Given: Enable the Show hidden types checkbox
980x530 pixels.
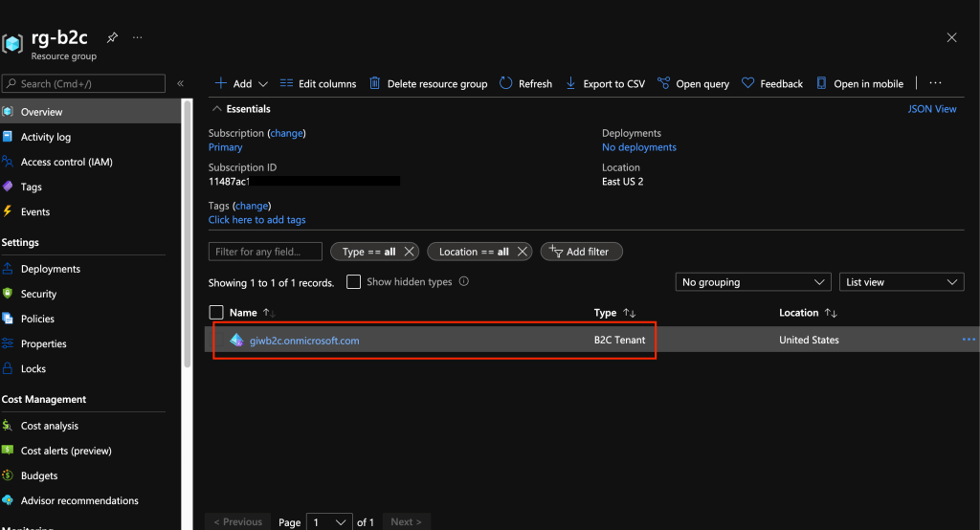Looking at the screenshot, I should [353, 282].
